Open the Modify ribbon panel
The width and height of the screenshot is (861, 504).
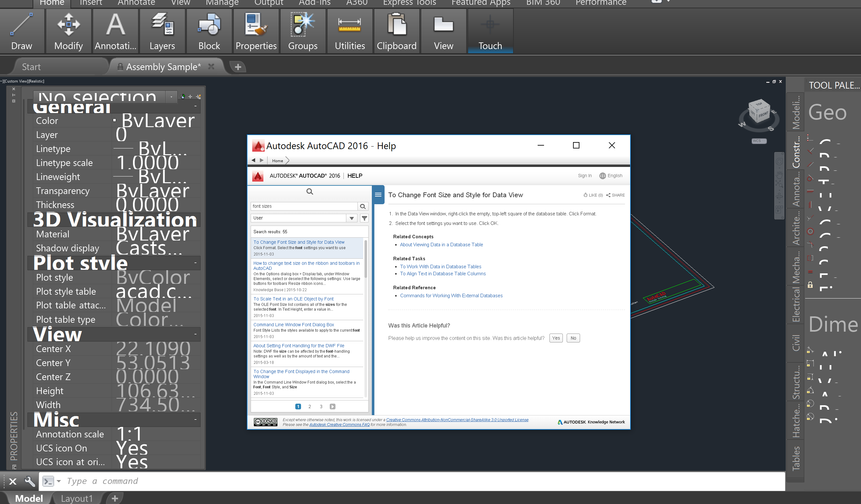69,31
